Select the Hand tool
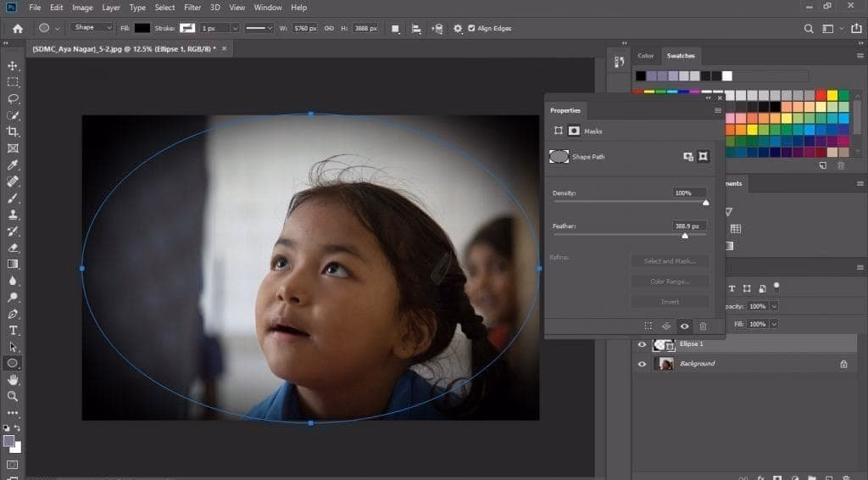This screenshot has width=868, height=480. coord(13,379)
